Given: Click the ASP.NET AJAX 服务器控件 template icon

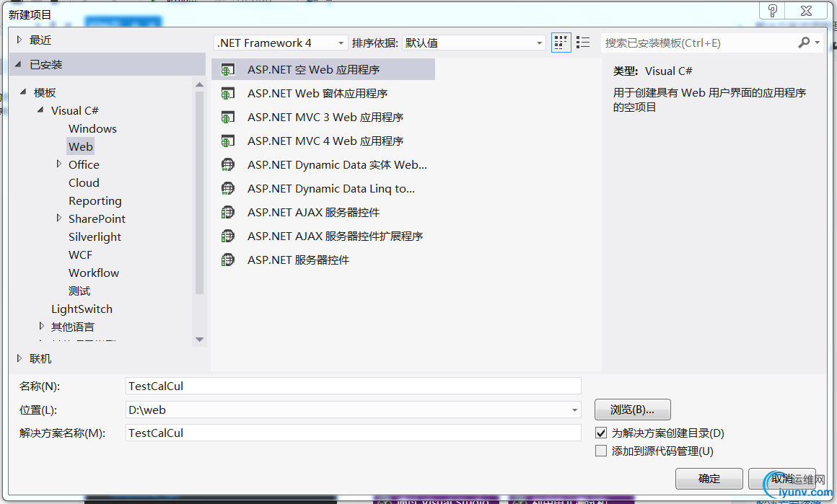Looking at the screenshot, I should (228, 212).
